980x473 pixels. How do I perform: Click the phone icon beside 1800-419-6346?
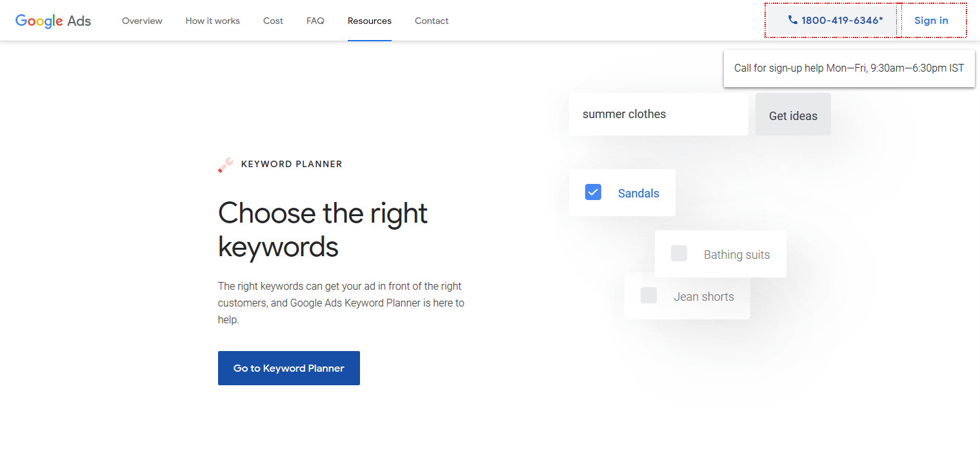(x=793, y=20)
